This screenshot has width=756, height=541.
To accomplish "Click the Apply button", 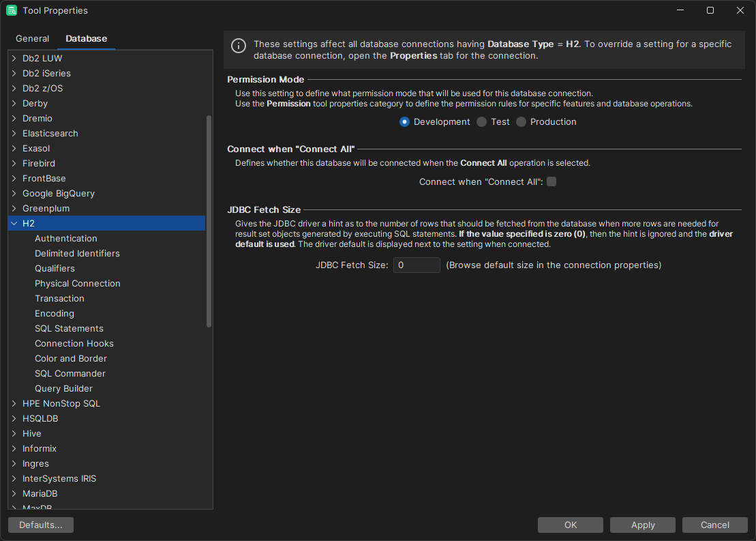I will point(642,525).
